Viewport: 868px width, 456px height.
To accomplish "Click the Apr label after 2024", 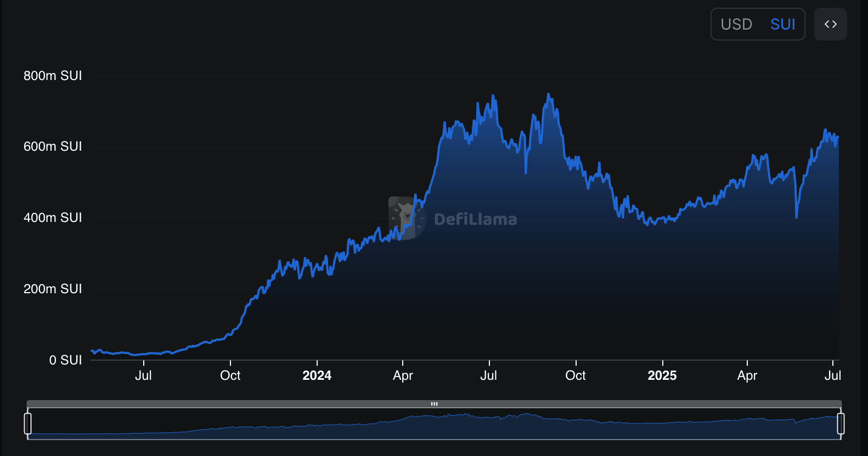I will coord(403,375).
